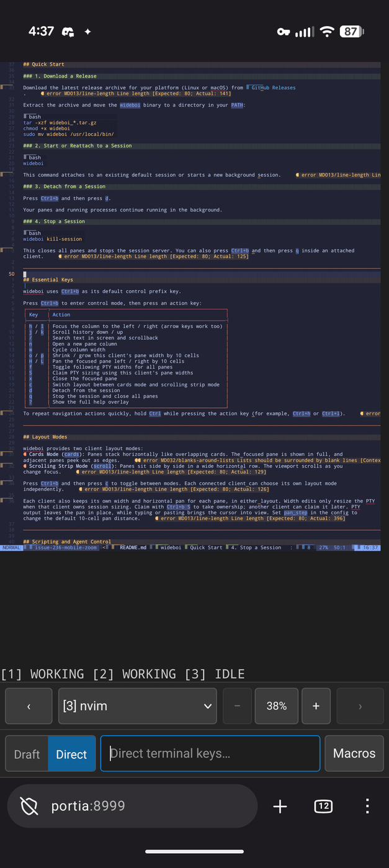The image size is (389, 868).
Task: Click the NORMAL mode indicator in statusline
Action: 11,548
